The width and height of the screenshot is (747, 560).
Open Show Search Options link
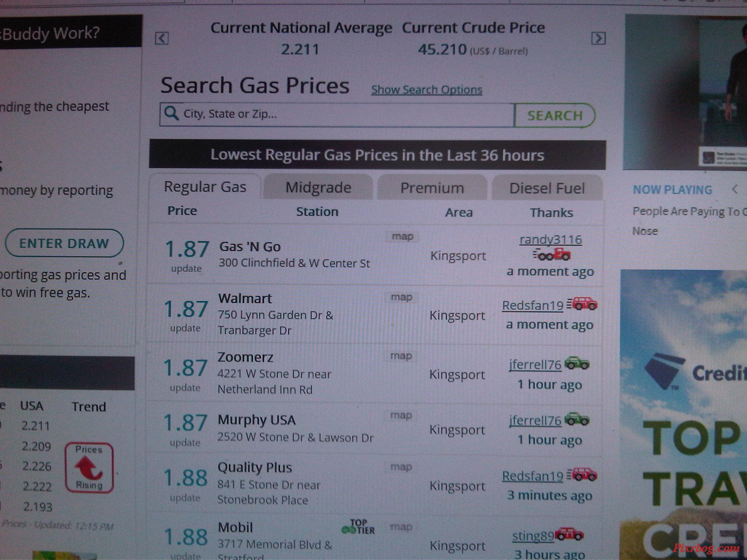coord(426,90)
